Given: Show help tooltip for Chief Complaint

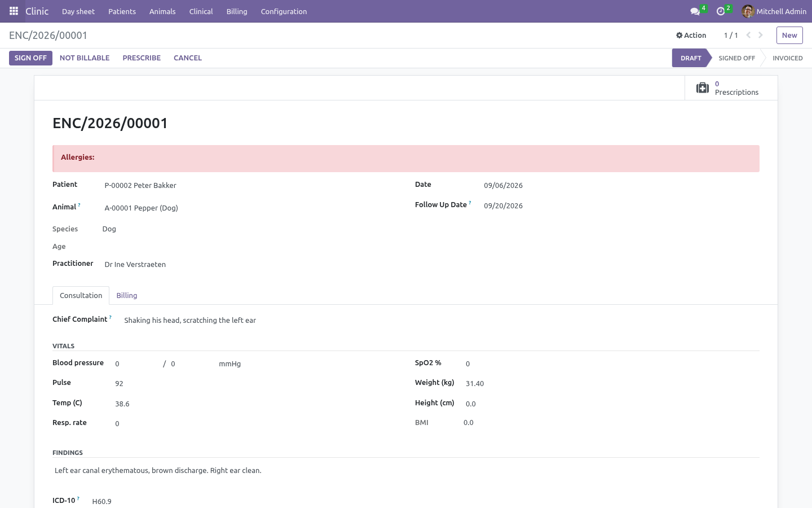Looking at the screenshot, I should (111, 317).
